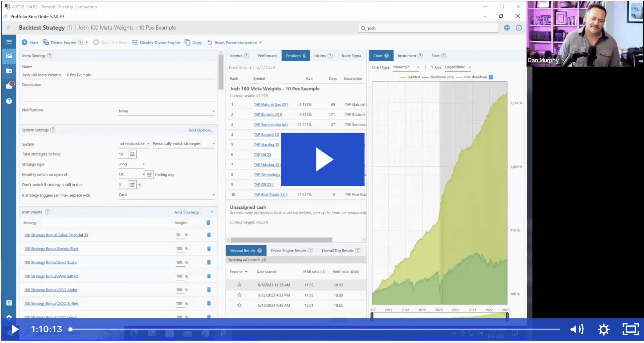Switch to the Instrument tab
644x343 pixels.
(x=410, y=56)
